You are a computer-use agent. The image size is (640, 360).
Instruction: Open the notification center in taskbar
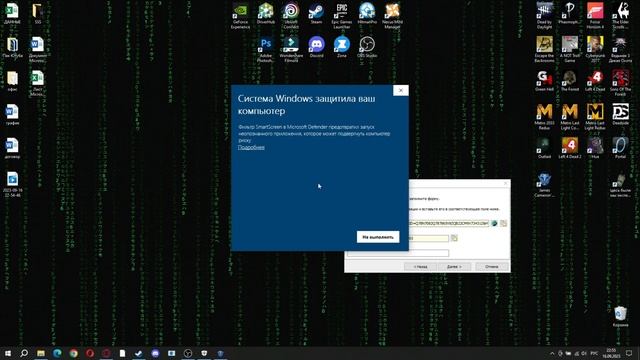click(629, 353)
